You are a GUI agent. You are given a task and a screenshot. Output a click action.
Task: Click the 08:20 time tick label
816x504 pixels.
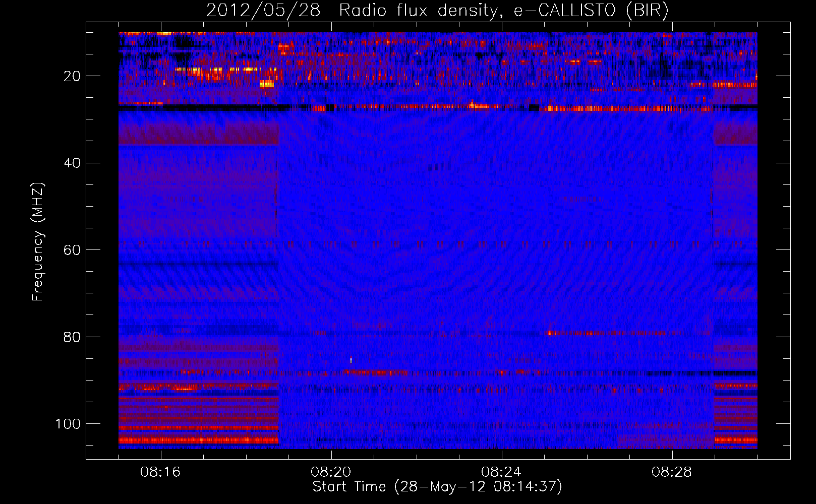(x=331, y=472)
